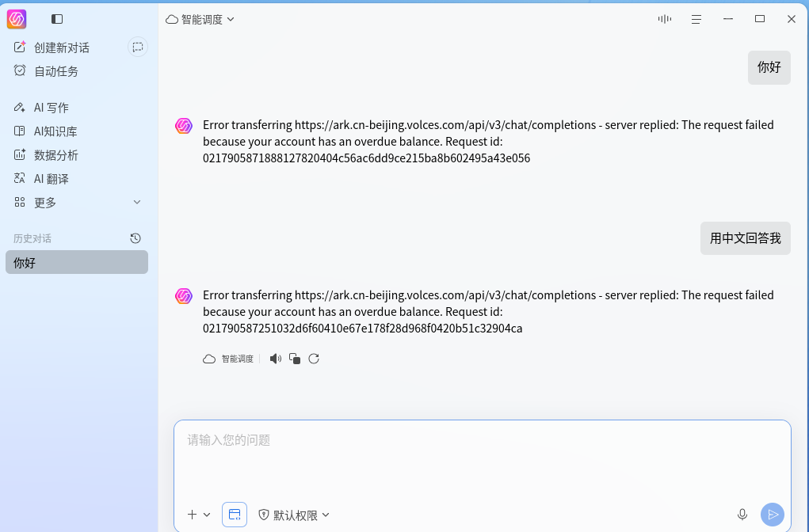Copy the last reply with copy icon
This screenshot has height=532, width=809.
[295, 359]
